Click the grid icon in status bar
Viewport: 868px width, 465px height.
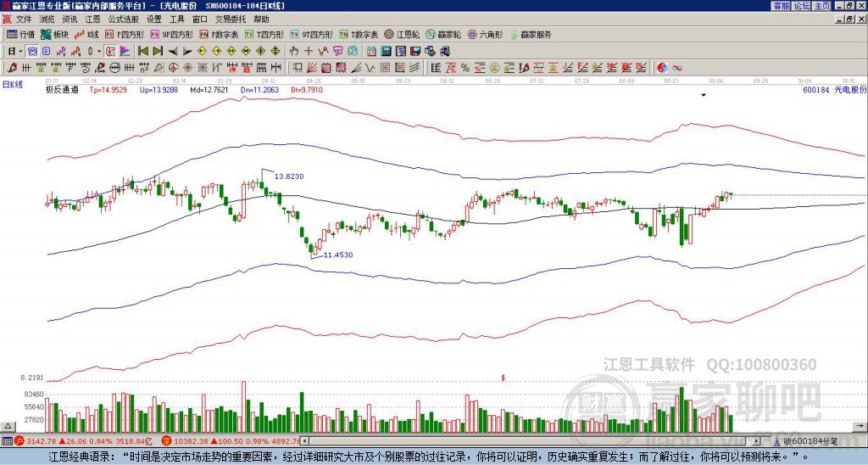tap(7, 441)
